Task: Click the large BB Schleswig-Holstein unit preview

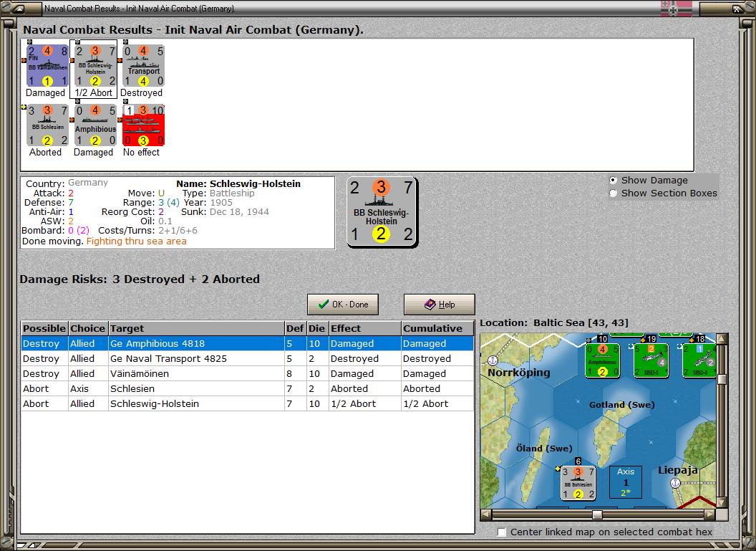Action: 382,212
